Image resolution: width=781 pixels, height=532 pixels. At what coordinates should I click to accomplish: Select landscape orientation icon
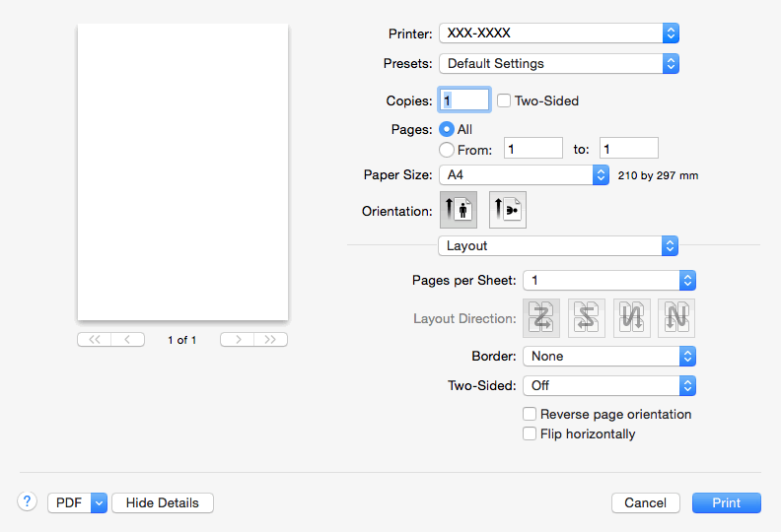[508, 210]
